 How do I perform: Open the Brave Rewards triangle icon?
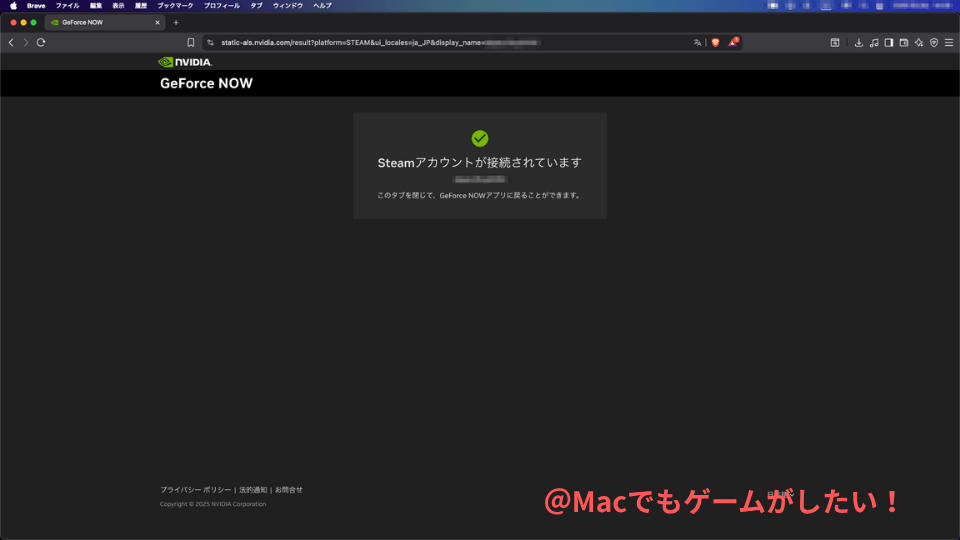click(x=733, y=43)
